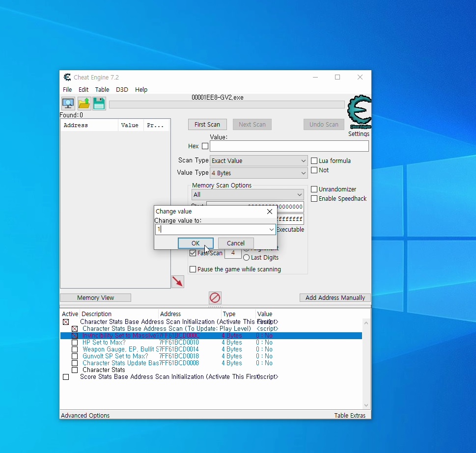Toggle Enable Speedhack

click(x=314, y=199)
